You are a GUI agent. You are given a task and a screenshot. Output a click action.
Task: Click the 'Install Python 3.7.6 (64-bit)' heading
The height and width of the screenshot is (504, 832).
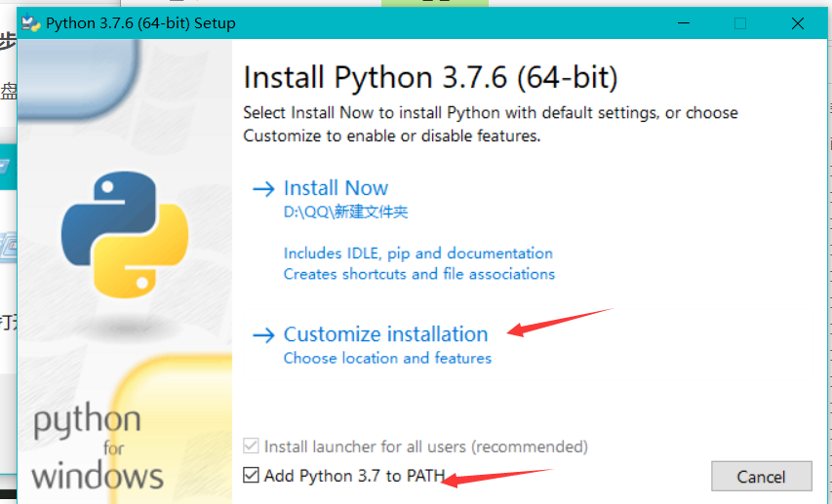pyautogui.click(x=430, y=78)
